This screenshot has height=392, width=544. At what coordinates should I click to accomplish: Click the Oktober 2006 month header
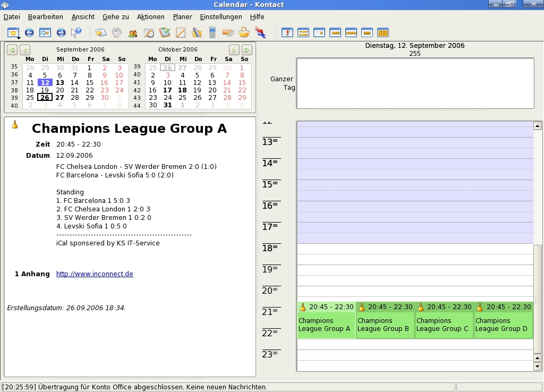(177, 49)
